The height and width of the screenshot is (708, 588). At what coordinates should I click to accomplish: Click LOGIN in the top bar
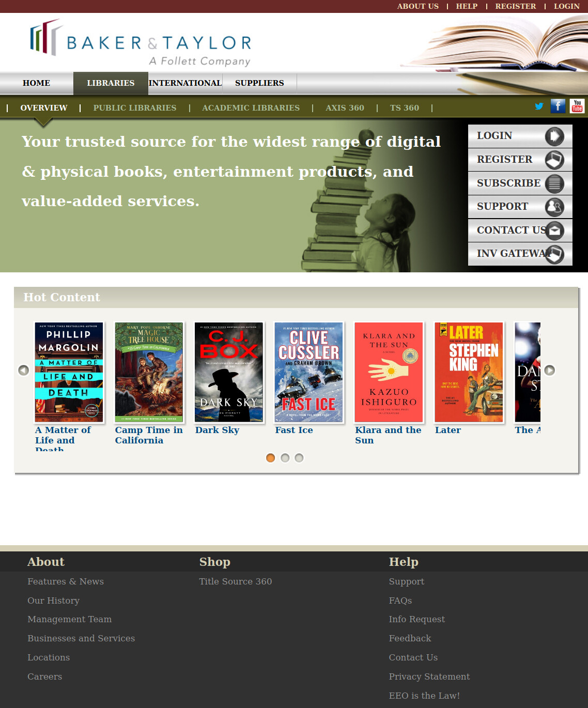[x=567, y=6]
